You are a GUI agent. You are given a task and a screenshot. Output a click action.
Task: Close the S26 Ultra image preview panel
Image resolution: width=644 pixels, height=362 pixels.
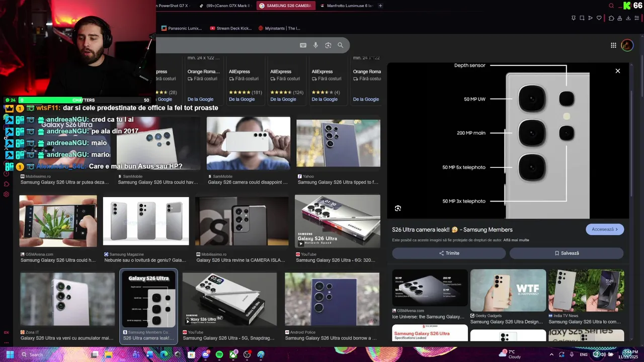pyautogui.click(x=618, y=71)
